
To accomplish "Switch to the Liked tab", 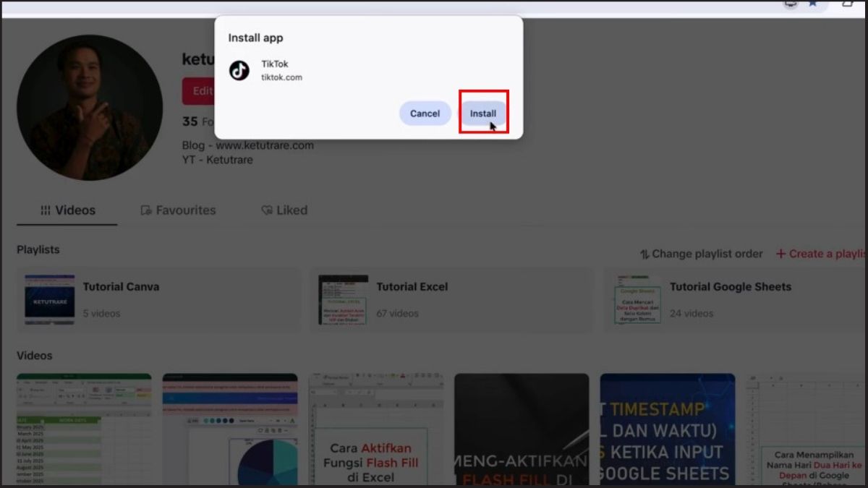I will pos(284,210).
